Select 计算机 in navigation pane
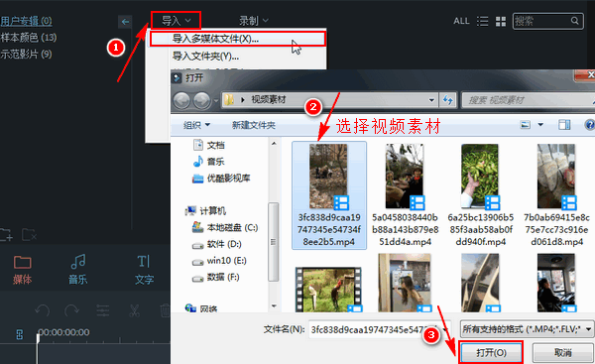This screenshot has height=364, width=595. pos(205,210)
